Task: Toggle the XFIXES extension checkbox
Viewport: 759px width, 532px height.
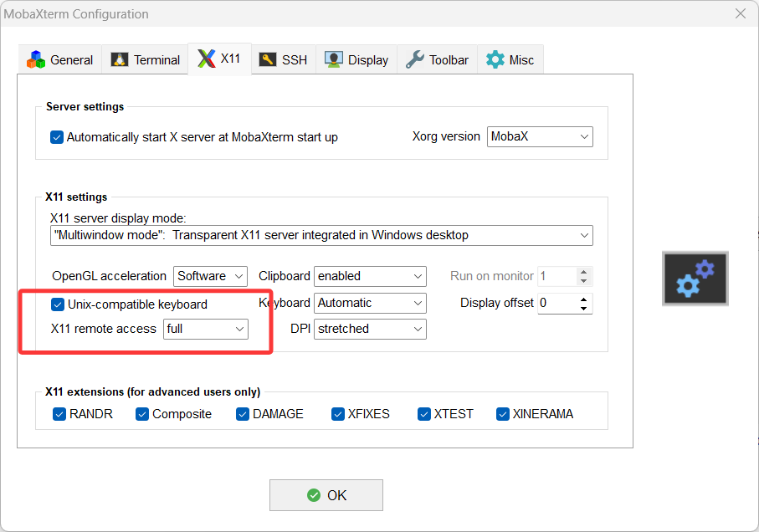Action: point(338,414)
